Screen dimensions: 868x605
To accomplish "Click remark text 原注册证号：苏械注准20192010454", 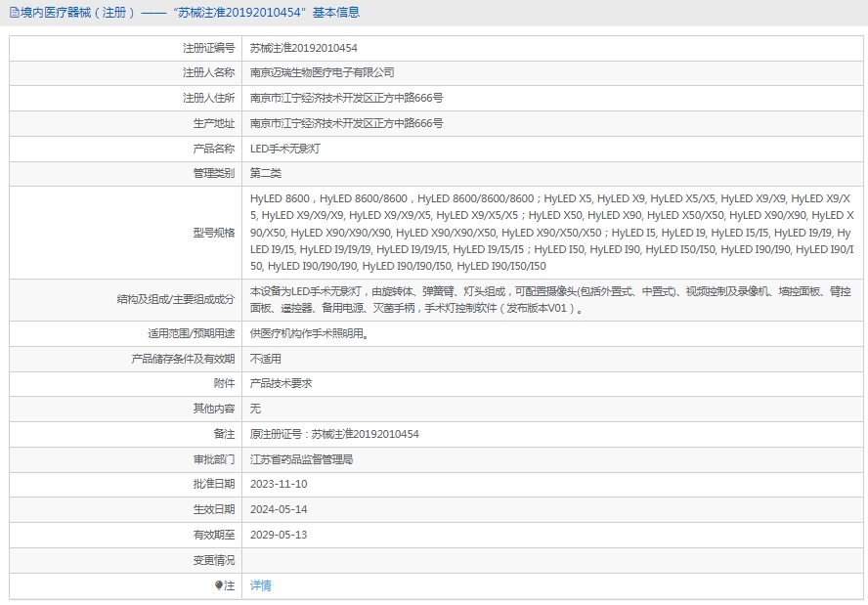I will pos(334,435).
